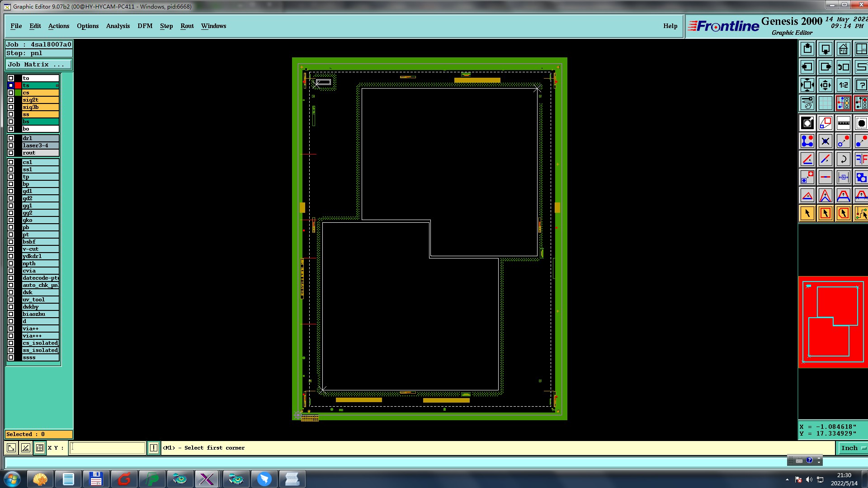The height and width of the screenshot is (488, 868).
Task: Click the Home view icon
Action: (843, 49)
